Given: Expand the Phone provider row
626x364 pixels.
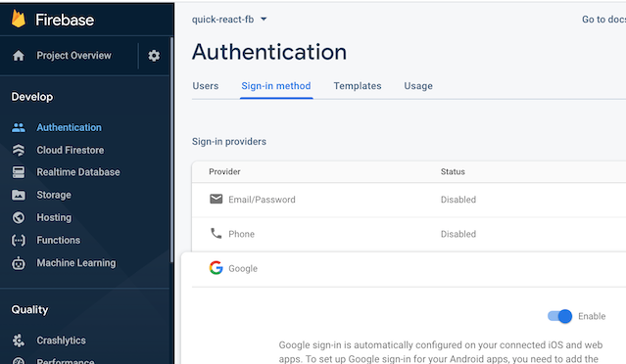Looking at the screenshot, I should [409, 234].
